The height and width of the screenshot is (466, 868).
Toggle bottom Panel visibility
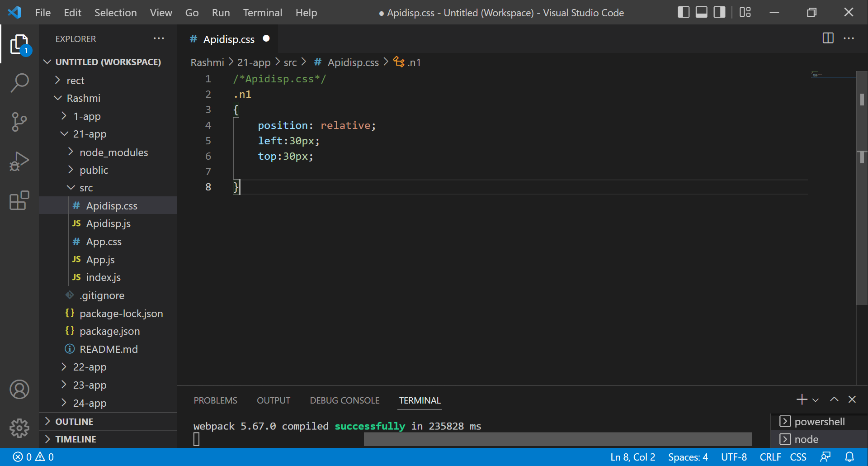tap(701, 12)
